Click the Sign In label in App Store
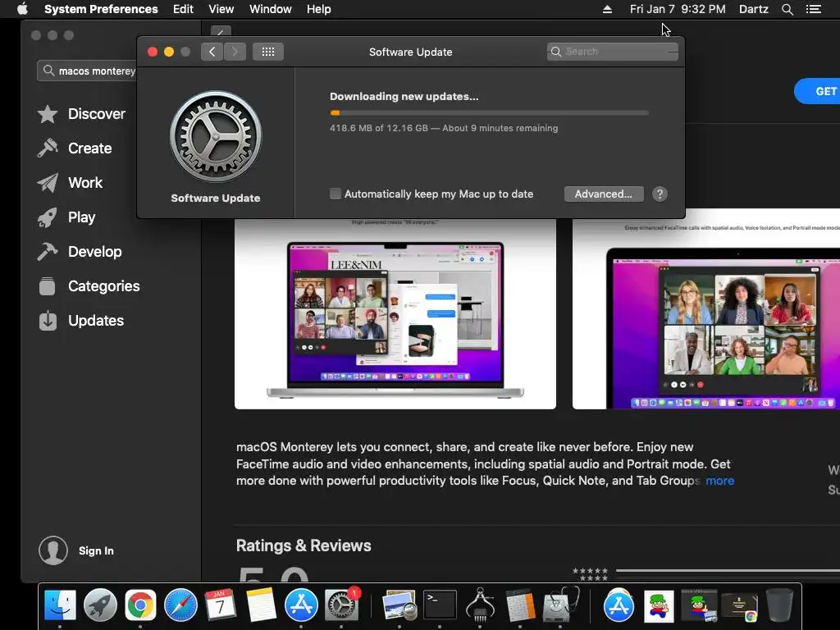 pyautogui.click(x=96, y=550)
